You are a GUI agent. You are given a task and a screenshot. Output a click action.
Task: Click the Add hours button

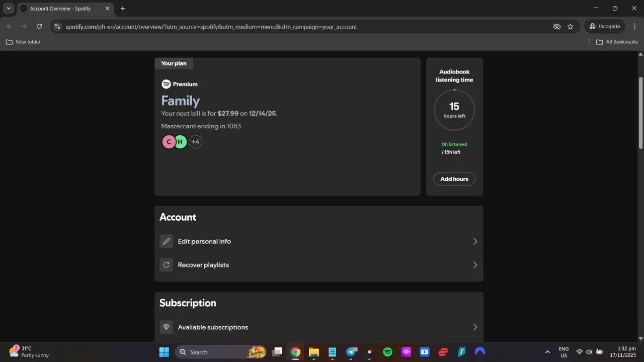pyautogui.click(x=454, y=179)
